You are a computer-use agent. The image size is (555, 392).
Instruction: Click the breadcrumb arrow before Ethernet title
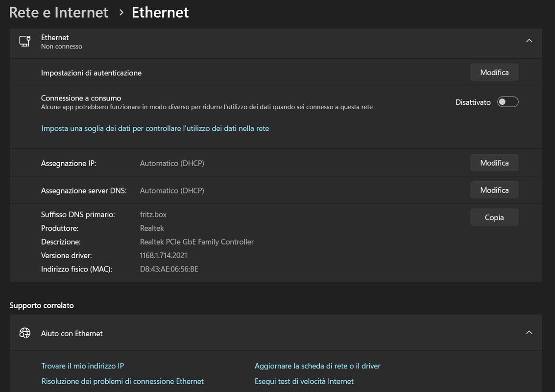(121, 13)
